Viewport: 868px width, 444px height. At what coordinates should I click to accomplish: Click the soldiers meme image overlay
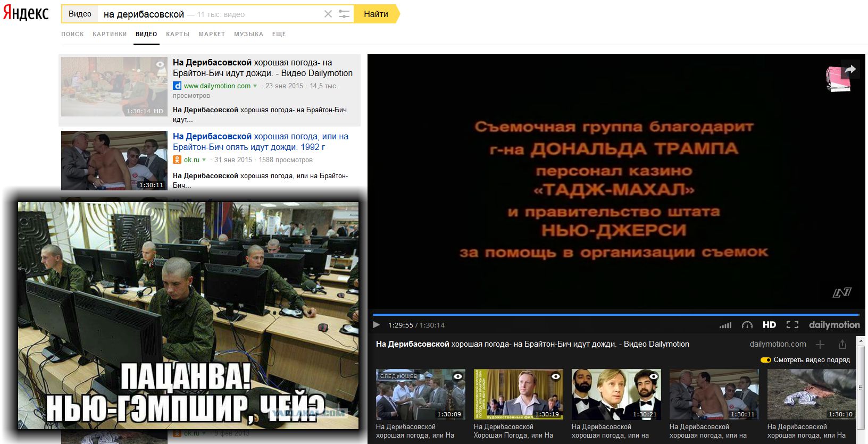(x=188, y=315)
